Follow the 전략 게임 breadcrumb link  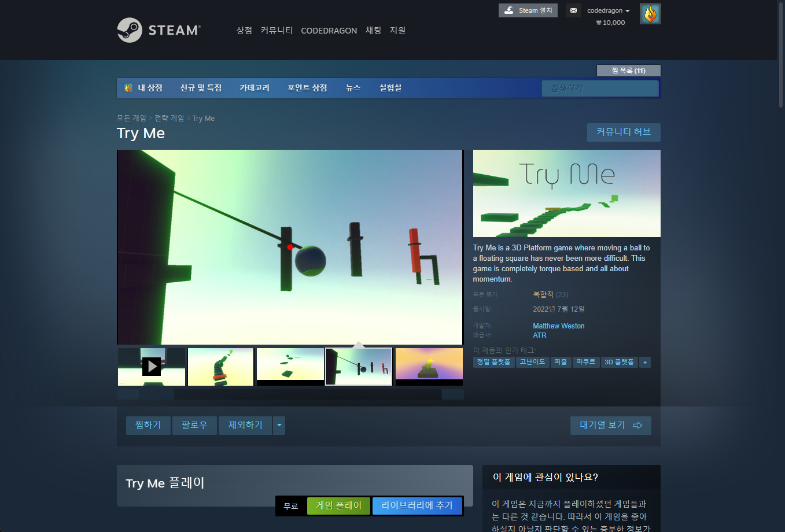(169, 118)
